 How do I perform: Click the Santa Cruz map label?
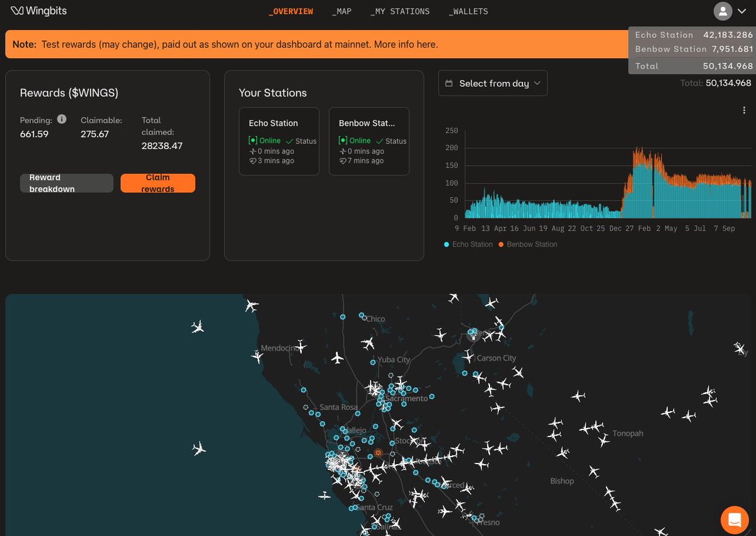coord(375,507)
